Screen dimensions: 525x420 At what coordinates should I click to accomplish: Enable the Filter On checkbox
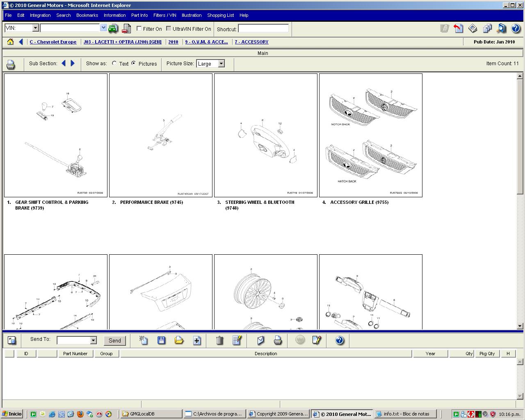pyautogui.click(x=139, y=28)
